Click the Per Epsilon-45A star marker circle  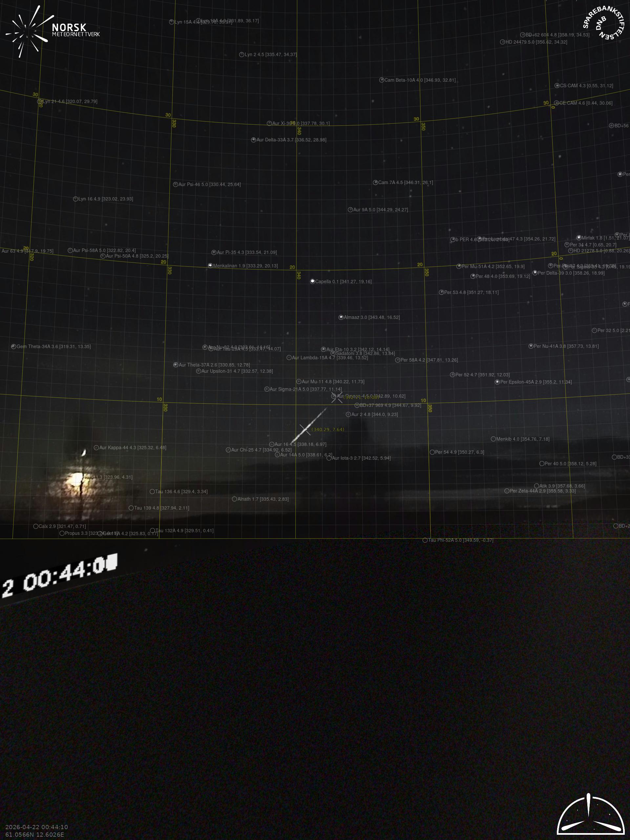(497, 382)
